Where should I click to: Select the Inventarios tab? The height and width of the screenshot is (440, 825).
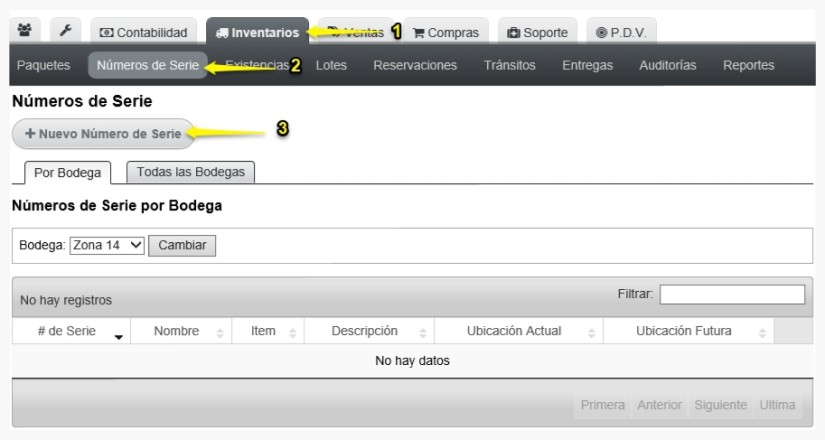(x=257, y=32)
